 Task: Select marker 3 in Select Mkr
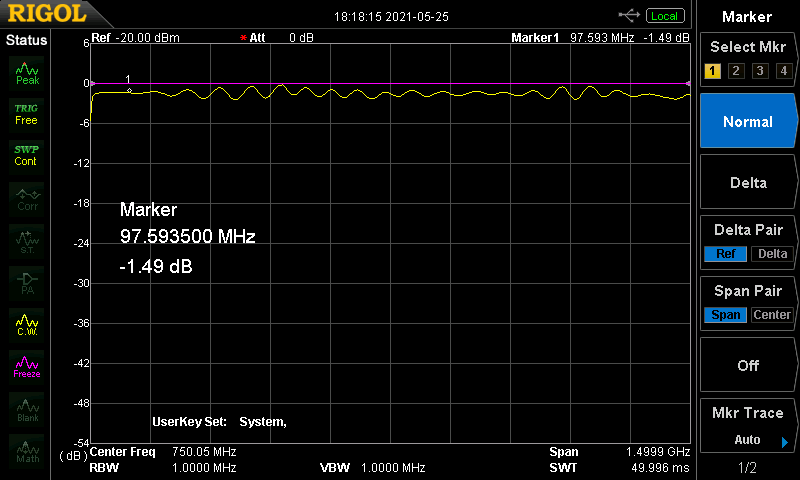(760, 70)
